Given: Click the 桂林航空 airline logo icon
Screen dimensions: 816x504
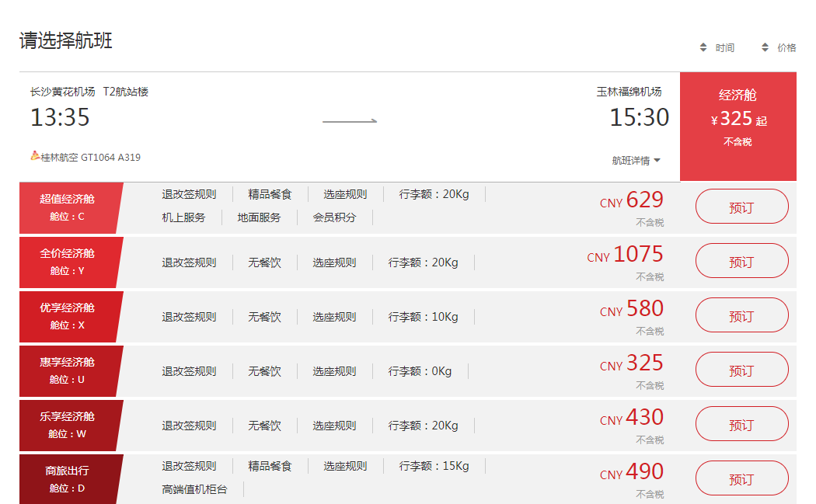Looking at the screenshot, I should (35, 155).
